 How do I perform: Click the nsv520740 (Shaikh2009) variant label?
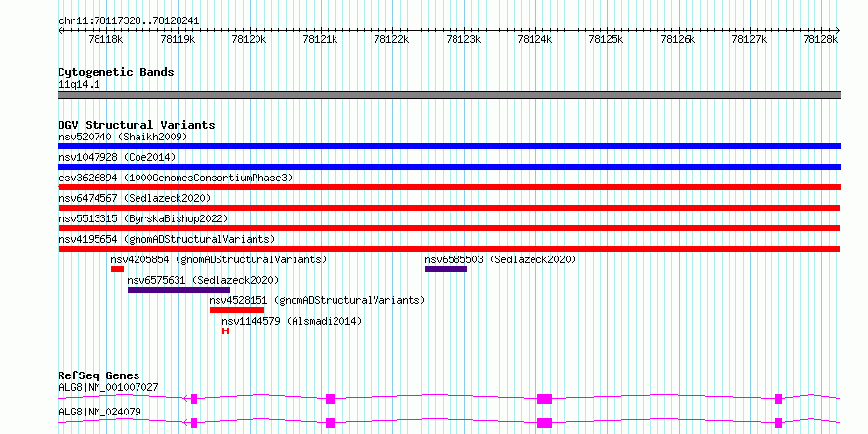[x=123, y=137]
